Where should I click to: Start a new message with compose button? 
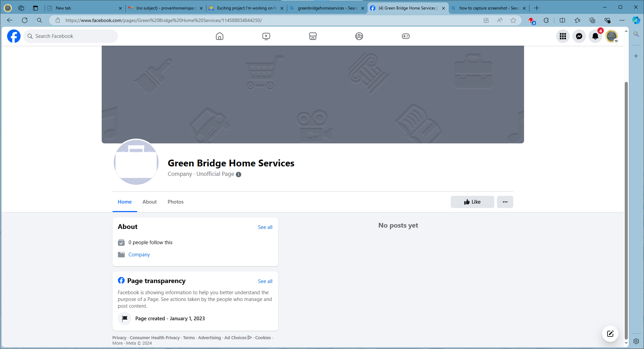(610, 334)
